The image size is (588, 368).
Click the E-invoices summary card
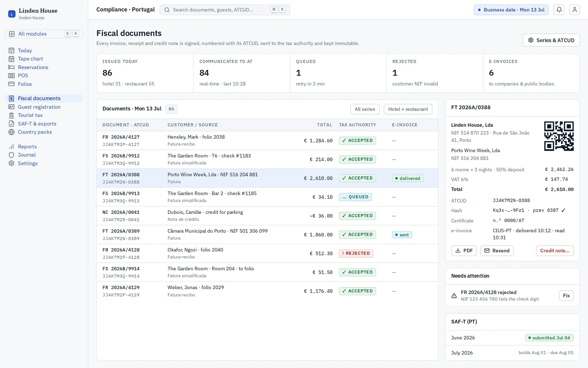point(531,73)
